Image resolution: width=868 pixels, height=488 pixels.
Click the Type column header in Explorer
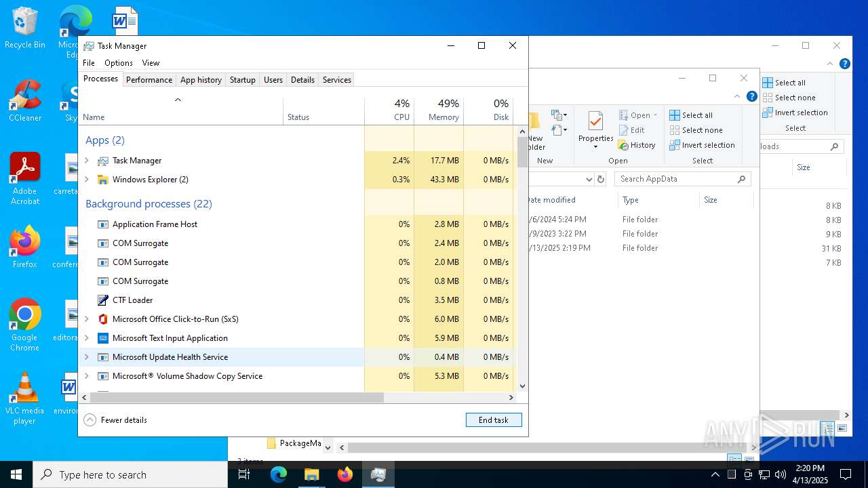(658, 200)
